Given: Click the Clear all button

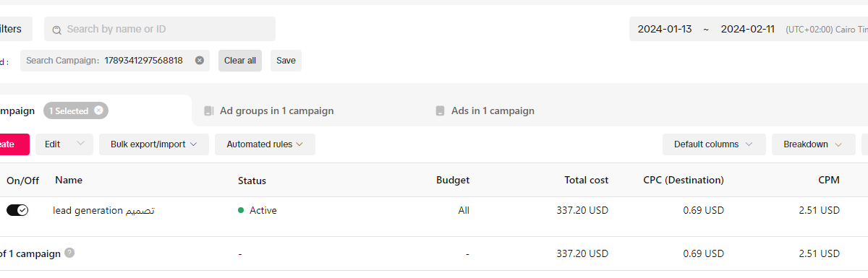Looking at the screenshot, I should 240,61.
